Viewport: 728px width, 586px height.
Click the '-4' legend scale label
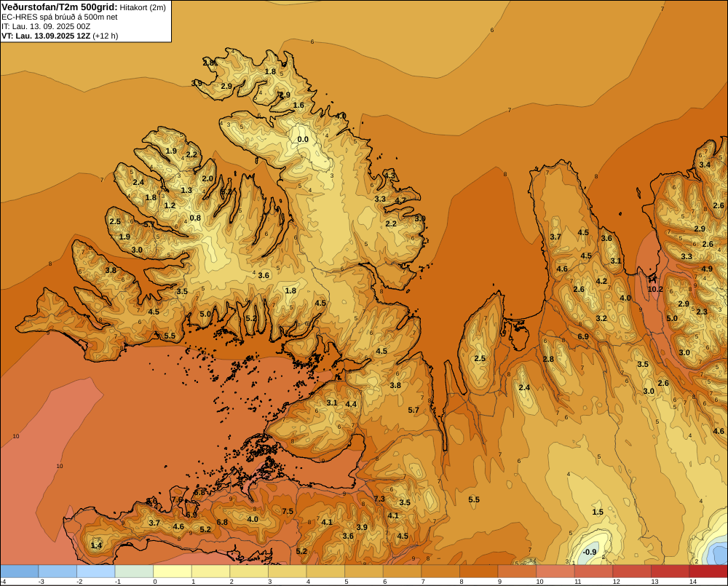[3, 582]
